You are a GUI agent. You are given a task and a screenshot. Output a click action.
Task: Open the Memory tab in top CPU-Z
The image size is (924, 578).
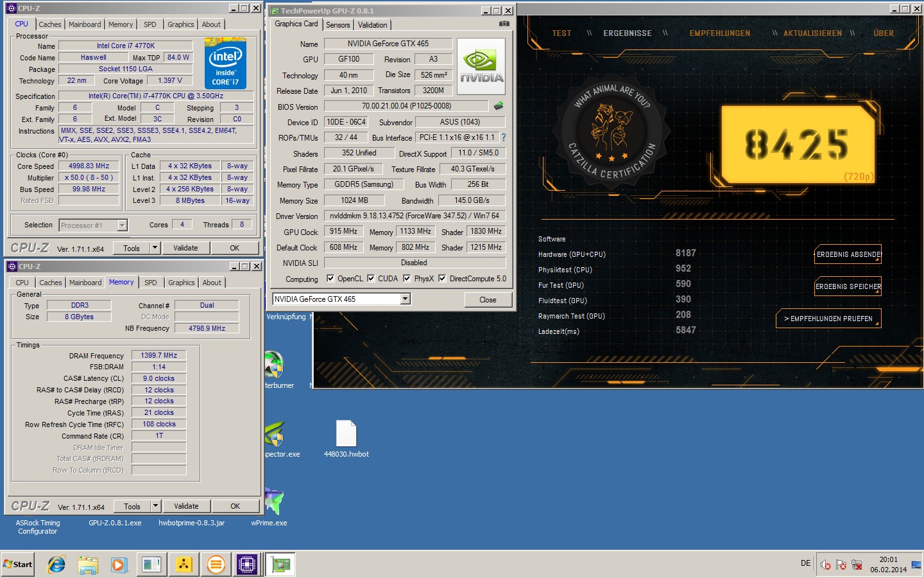click(121, 24)
